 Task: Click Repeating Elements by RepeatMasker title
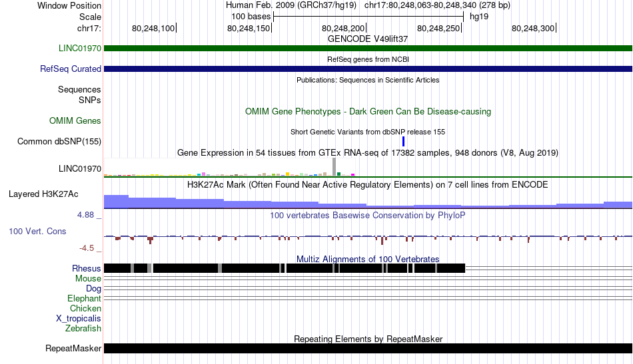coord(368,339)
